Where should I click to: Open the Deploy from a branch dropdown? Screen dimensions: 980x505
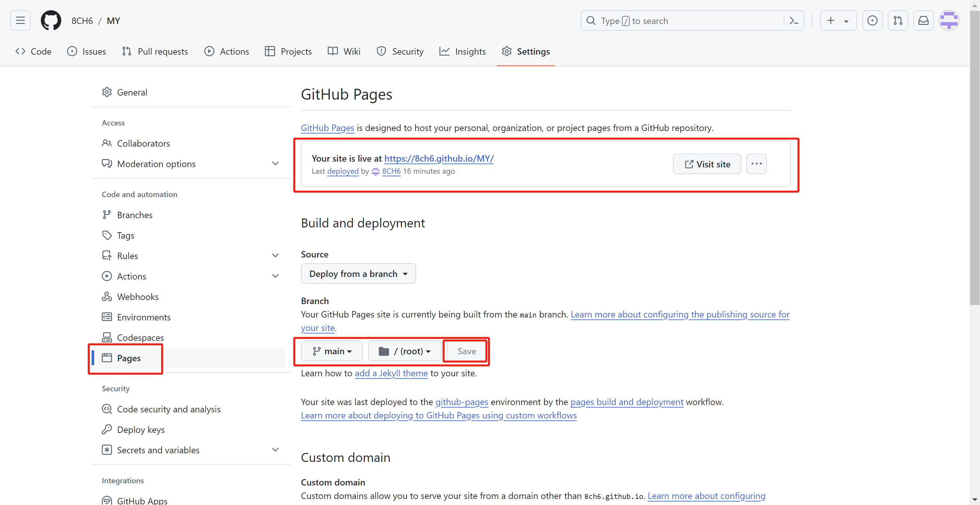(358, 273)
